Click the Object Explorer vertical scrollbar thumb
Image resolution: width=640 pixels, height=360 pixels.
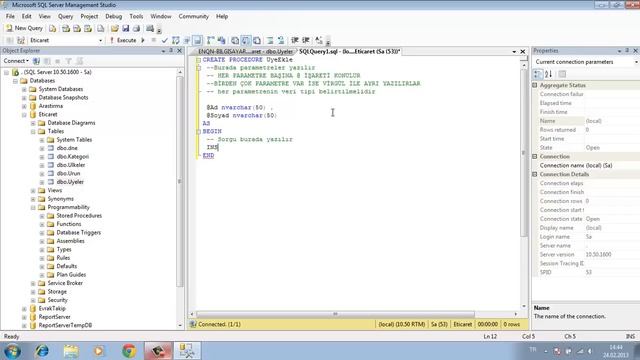[x=180, y=182]
